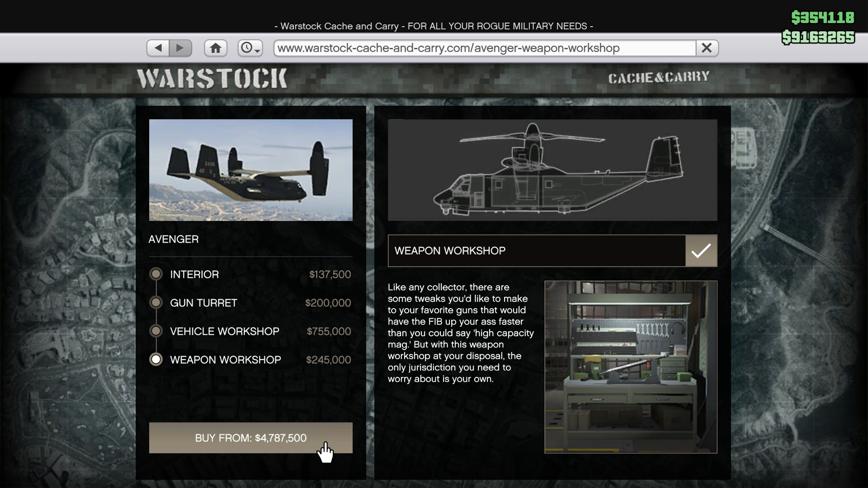Click the Warstock logo header
This screenshot has width=868, height=488.
[212, 79]
